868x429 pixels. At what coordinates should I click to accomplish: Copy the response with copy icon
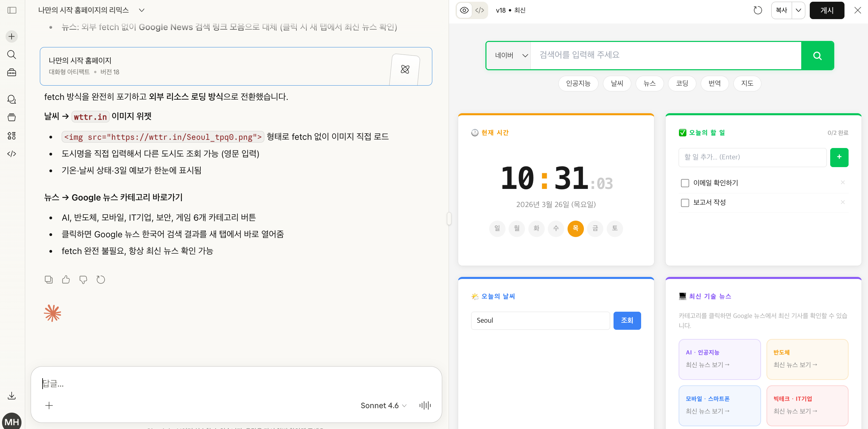point(49,280)
